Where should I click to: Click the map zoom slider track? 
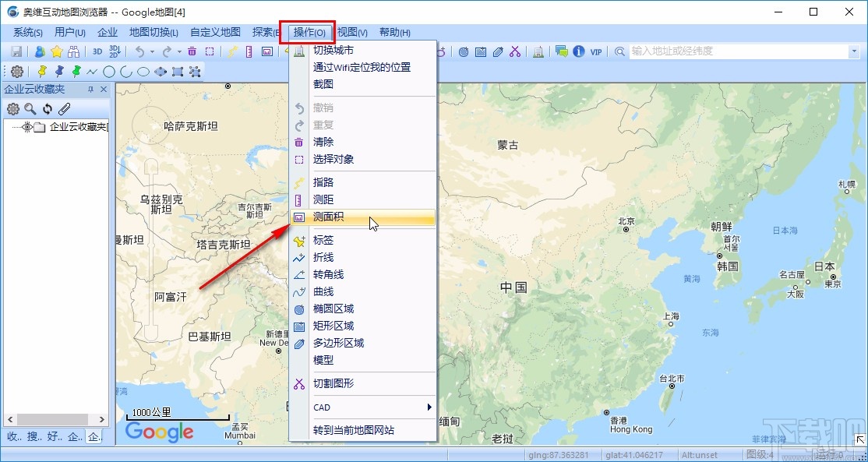pos(152,249)
